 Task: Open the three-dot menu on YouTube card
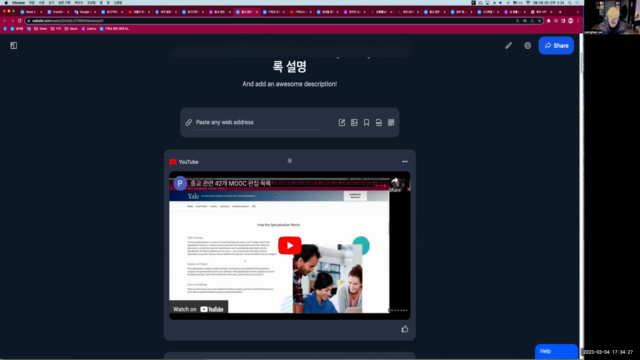[x=404, y=162]
